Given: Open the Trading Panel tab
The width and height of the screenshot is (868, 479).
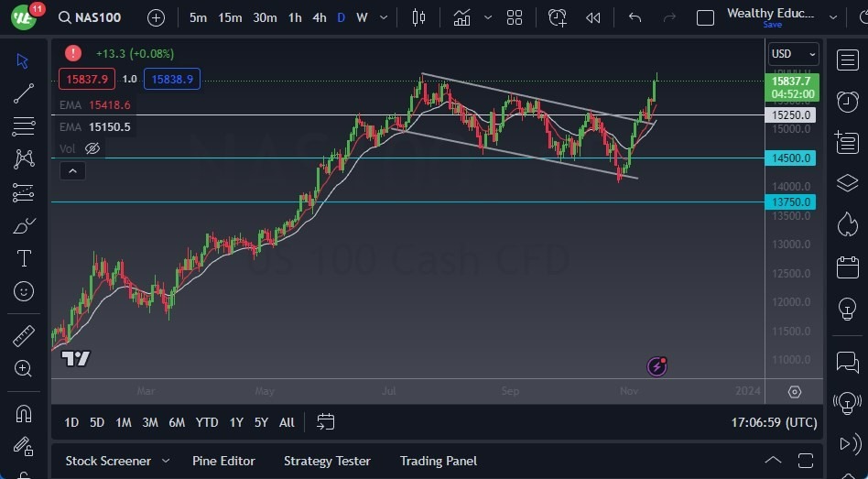Looking at the screenshot, I should tap(439, 461).
